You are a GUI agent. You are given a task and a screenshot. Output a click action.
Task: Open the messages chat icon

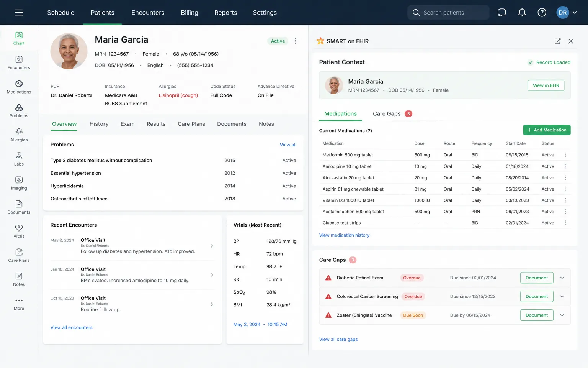(501, 13)
